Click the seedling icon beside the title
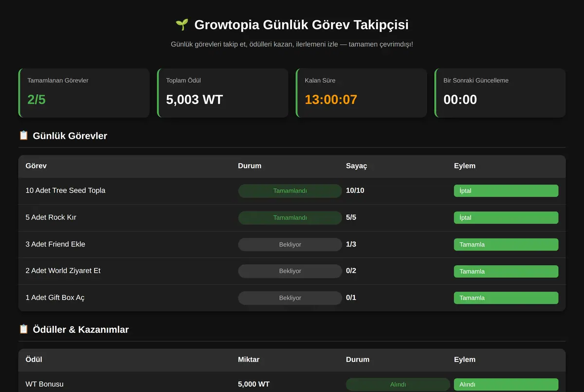 tap(182, 24)
